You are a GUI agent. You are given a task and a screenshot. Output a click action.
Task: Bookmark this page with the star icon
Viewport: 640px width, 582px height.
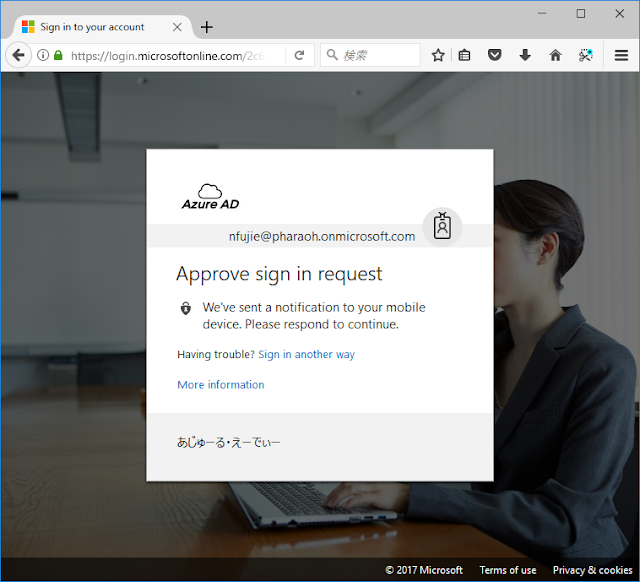[x=438, y=55]
